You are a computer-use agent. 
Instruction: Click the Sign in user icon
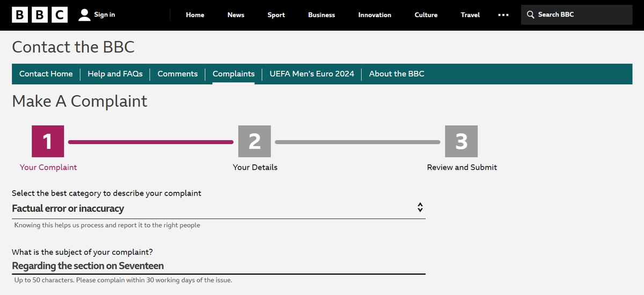click(x=84, y=15)
